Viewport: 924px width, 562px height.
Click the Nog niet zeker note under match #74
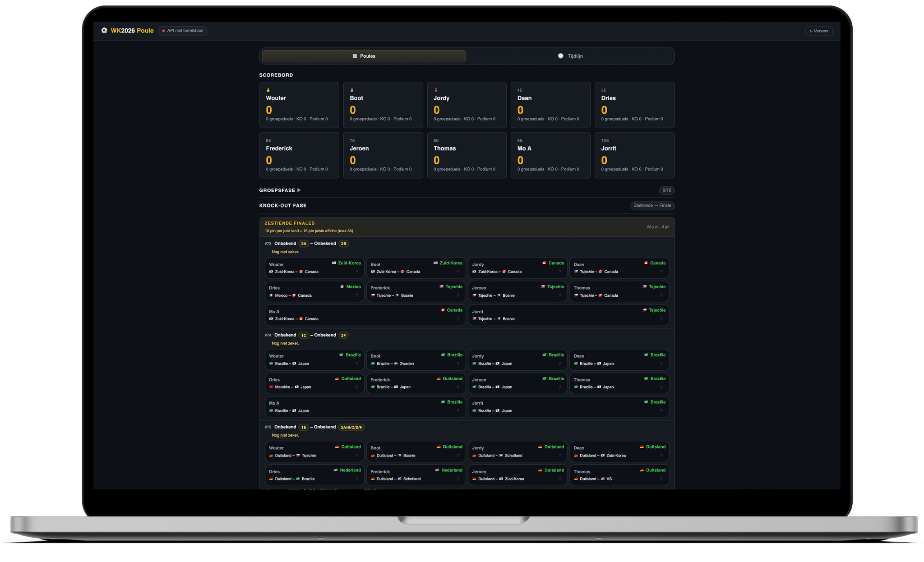(x=285, y=343)
